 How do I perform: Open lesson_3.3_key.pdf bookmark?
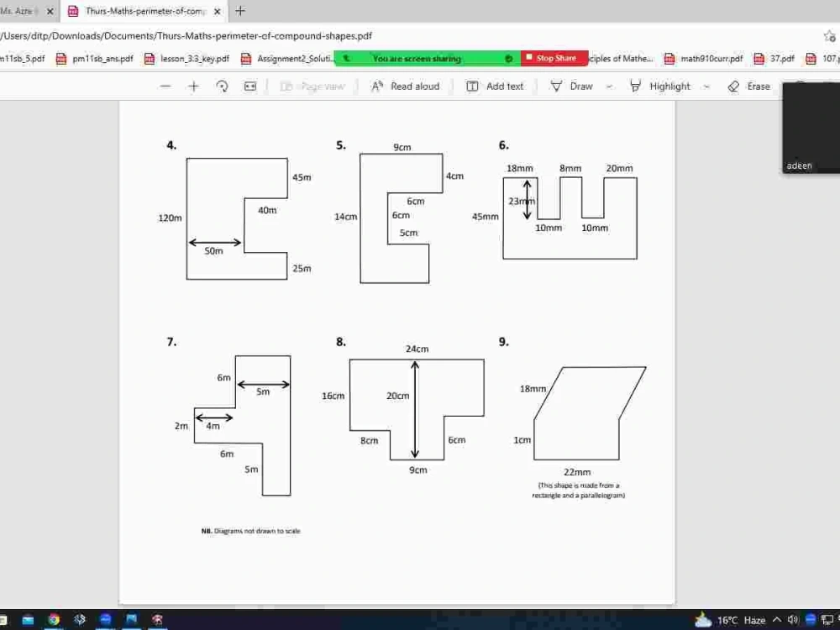pos(187,59)
